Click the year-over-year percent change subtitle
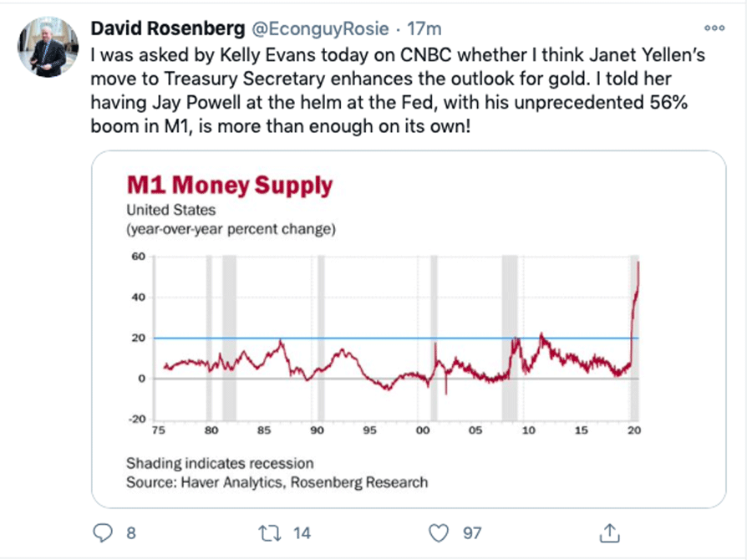The width and height of the screenshot is (752, 560). [x=231, y=229]
